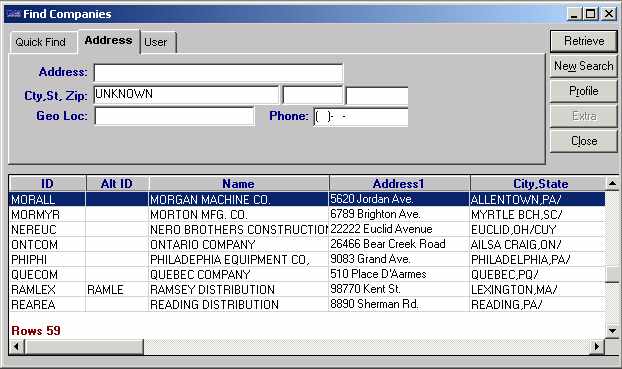Click the Phone number field
This screenshot has height=369, width=622.
361,117
